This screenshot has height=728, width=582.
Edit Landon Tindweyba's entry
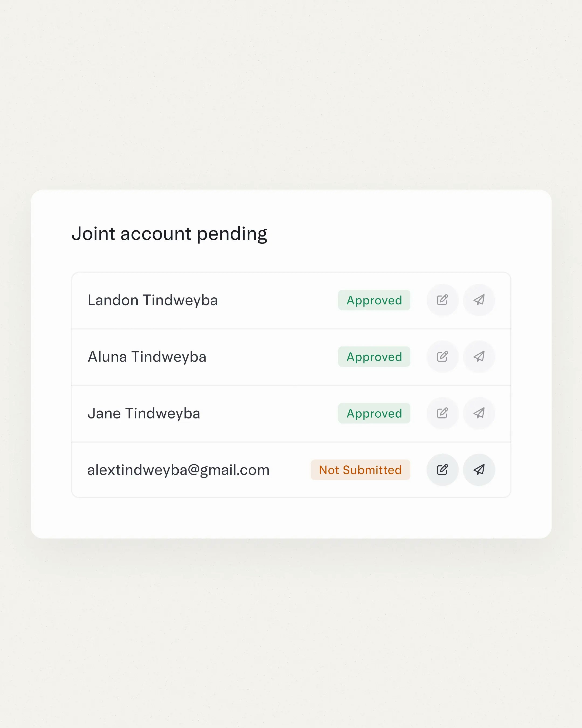tap(442, 300)
